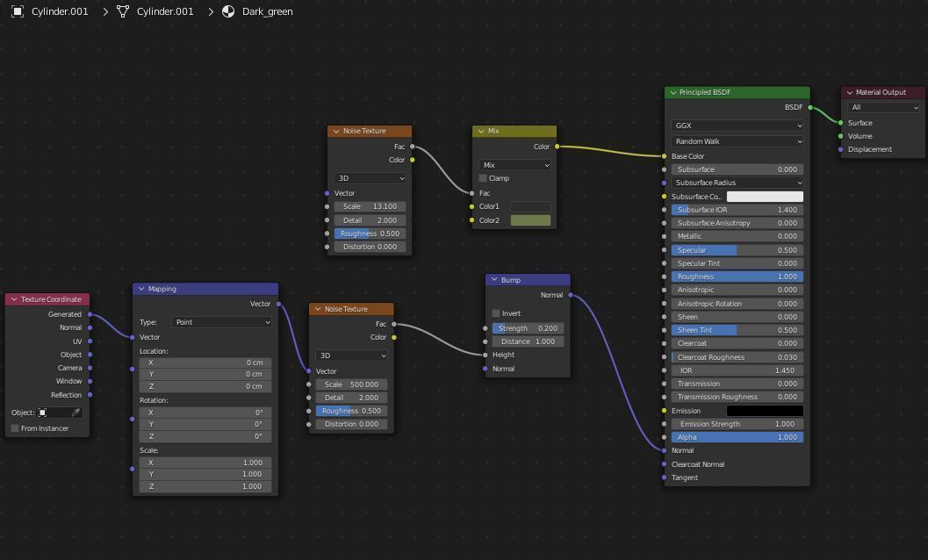
Task: Click the Sheen Tint slider
Action: 737,330
